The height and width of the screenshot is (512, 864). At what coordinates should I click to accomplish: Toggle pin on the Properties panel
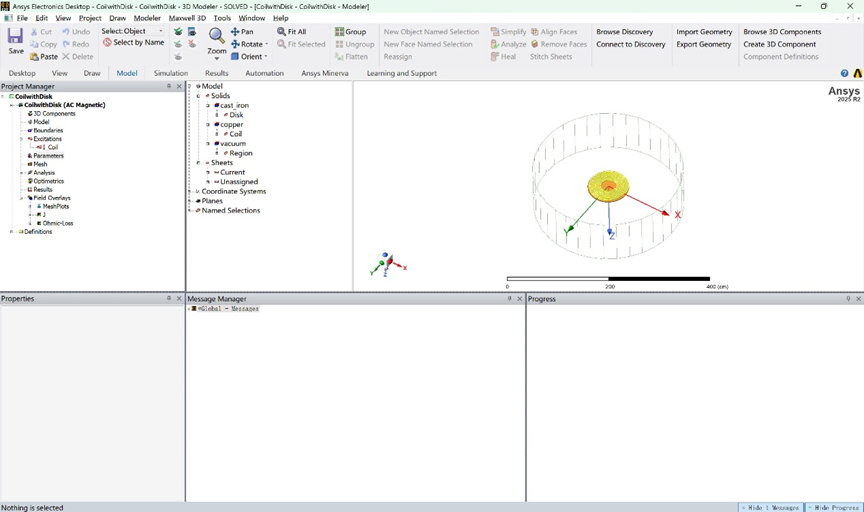169,298
